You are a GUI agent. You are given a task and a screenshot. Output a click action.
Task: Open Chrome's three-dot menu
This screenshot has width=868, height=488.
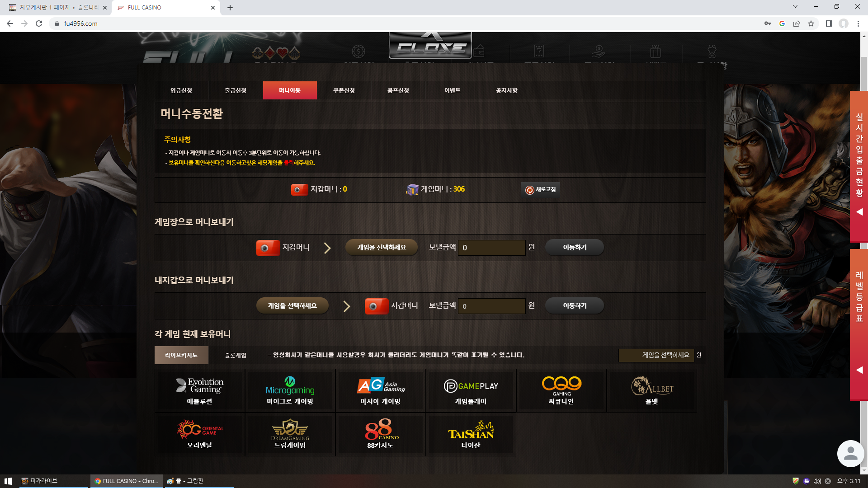click(x=858, y=23)
